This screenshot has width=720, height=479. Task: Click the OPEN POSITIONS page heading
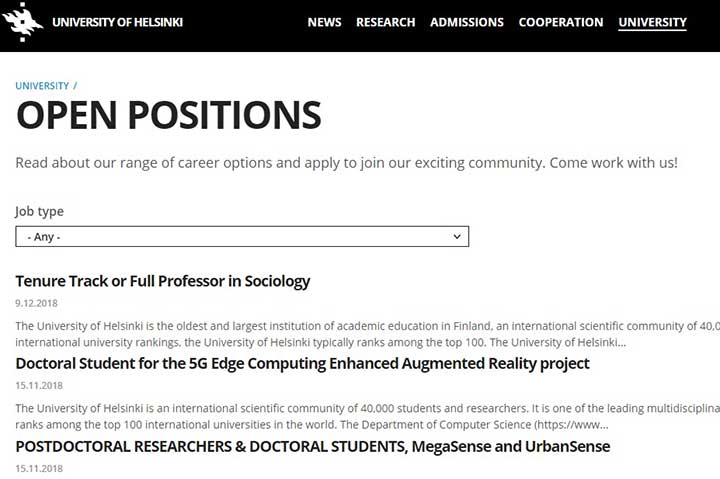click(169, 115)
